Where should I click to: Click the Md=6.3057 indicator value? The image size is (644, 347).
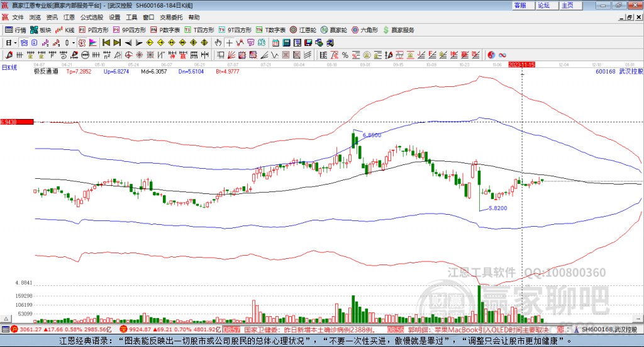pos(154,72)
